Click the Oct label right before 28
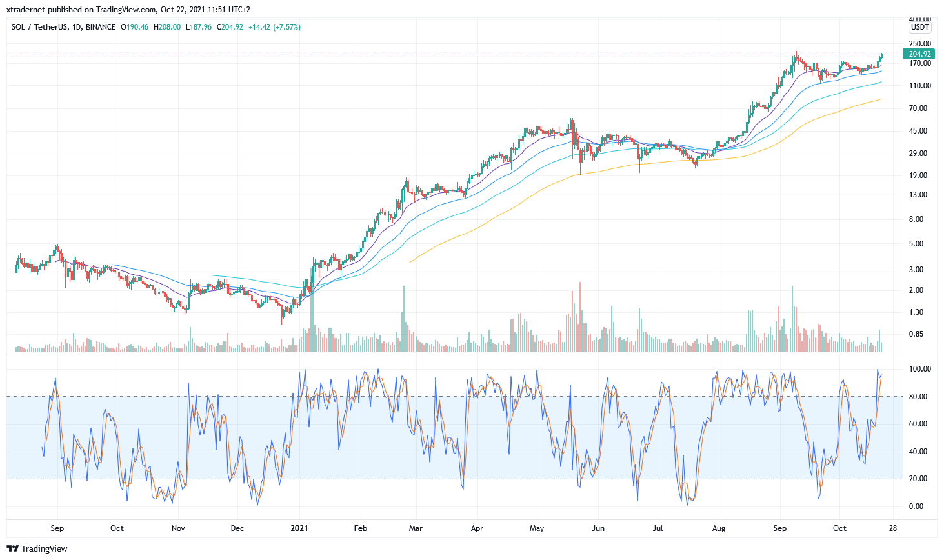 click(839, 528)
